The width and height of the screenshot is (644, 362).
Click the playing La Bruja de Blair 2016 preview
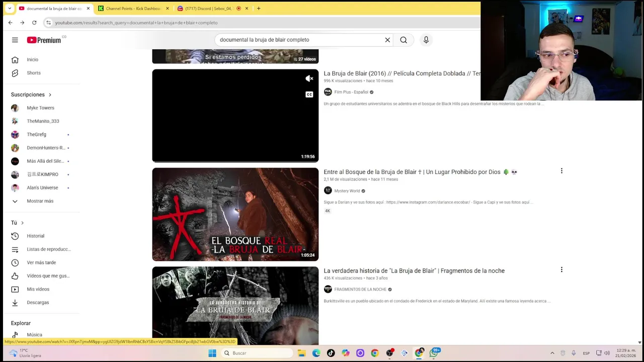(235, 115)
